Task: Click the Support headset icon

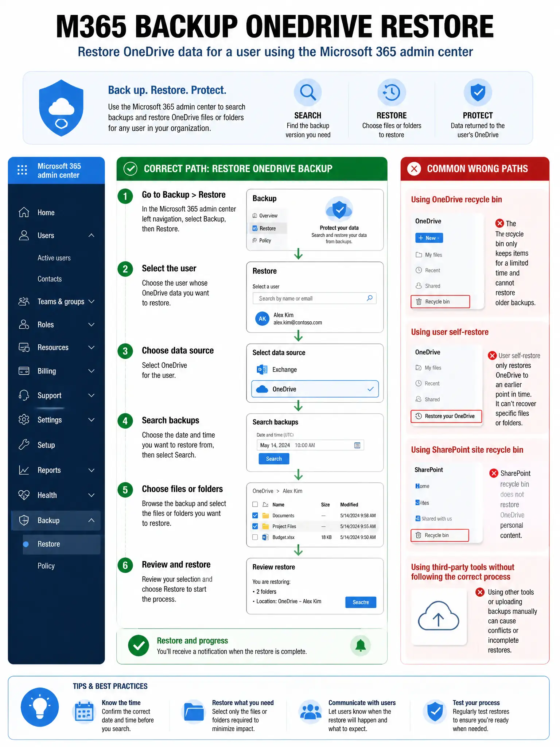Action: click(24, 395)
